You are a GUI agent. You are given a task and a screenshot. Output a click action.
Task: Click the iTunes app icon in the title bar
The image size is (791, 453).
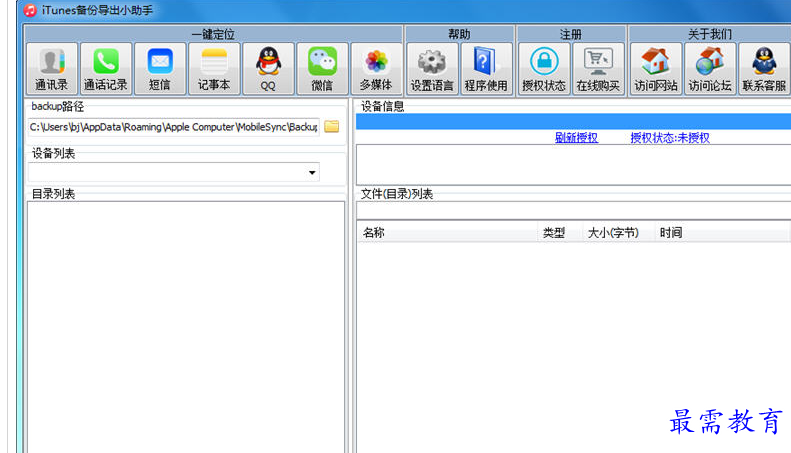pyautogui.click(x=30, y=10)
